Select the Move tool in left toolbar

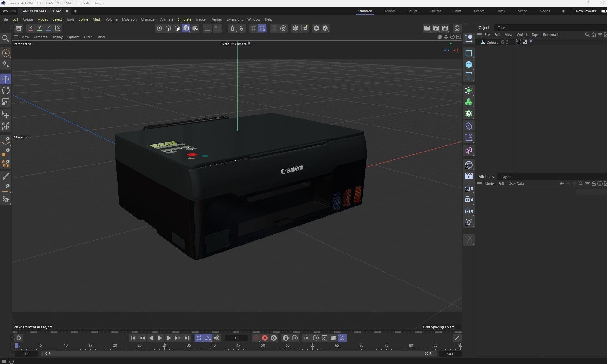click(x=6, y=79)
